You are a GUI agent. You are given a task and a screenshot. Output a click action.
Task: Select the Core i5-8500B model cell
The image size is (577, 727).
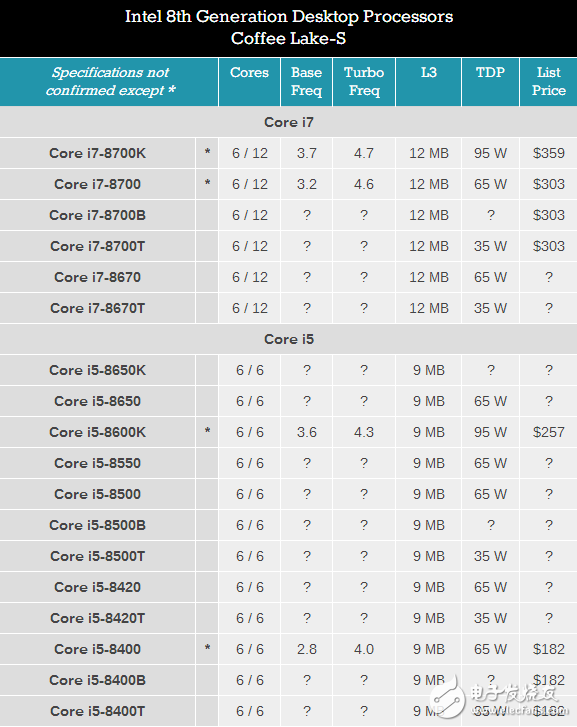click(x=97, y=525)
